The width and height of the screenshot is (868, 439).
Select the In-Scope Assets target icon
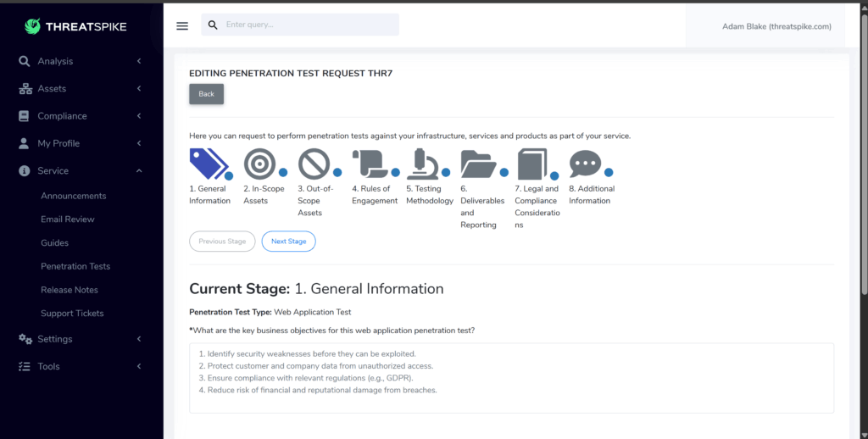tap(259, 163)
